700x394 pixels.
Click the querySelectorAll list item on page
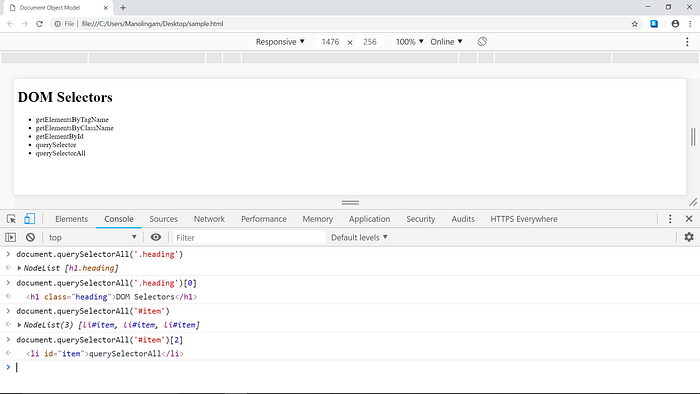(60, 153)
